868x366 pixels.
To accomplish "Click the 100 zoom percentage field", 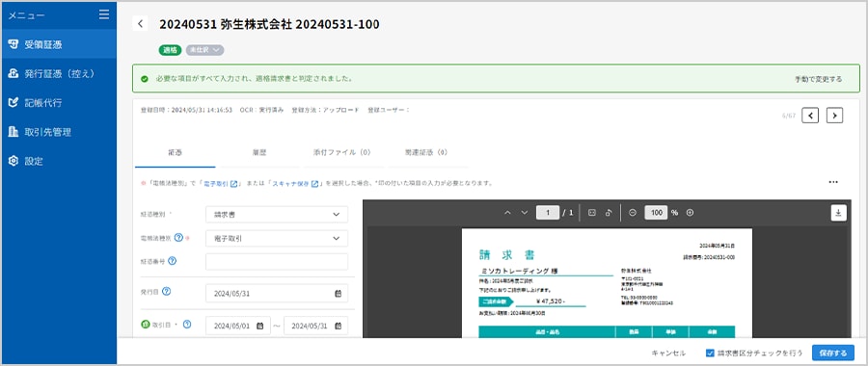I will [x=656, y=213].
